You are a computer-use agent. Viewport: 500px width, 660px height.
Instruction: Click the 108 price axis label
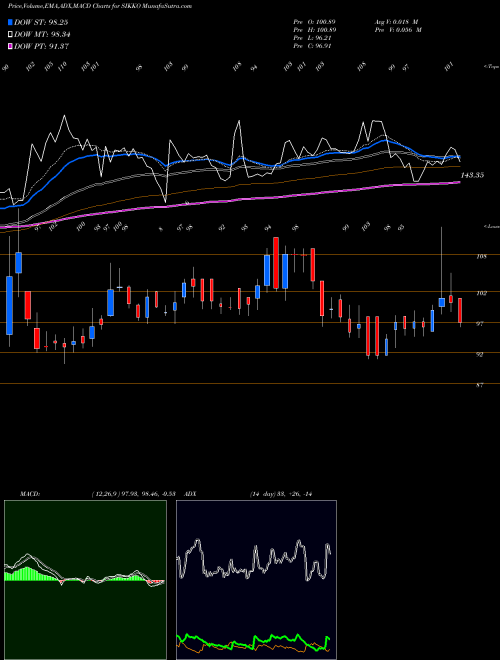point(481,256)
